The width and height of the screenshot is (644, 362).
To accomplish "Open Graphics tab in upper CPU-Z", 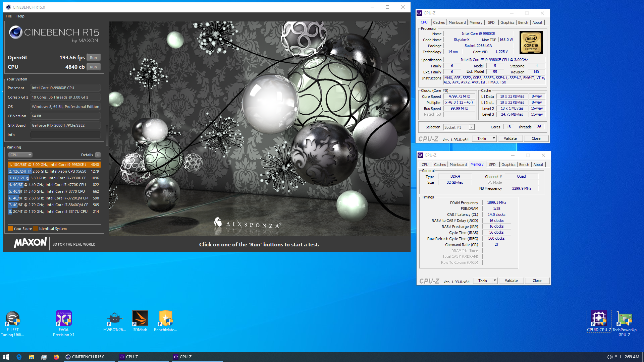I will pos(507,22).
